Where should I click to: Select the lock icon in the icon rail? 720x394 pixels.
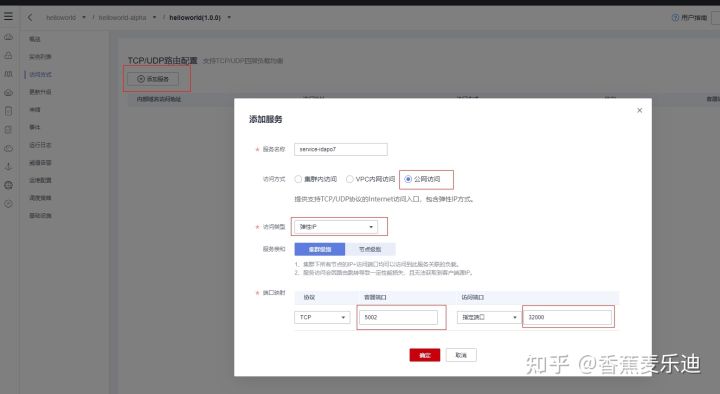coord(8,55)
